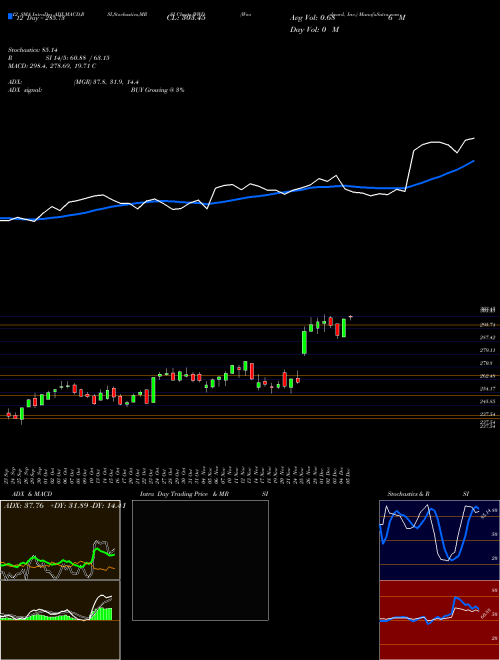
Task: Click the 'BUY Growing @ 3%' ADX signal
Action: 157,90
